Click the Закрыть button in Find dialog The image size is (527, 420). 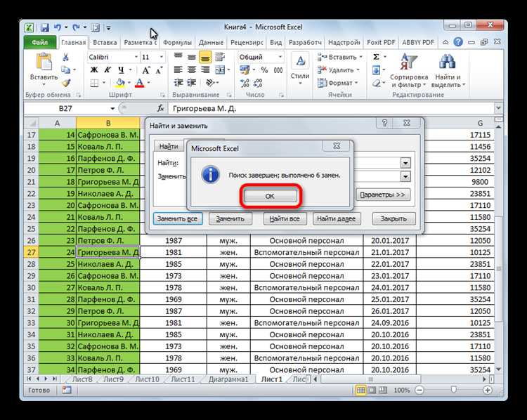[393, 218]
